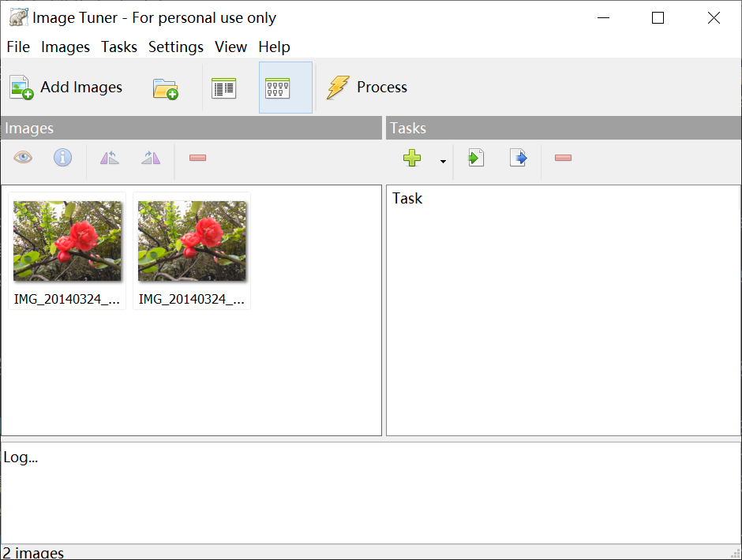The width and height of the screenshot is (742, 560).
Task: Click the '2 images' status text
Action: [33, 552]
